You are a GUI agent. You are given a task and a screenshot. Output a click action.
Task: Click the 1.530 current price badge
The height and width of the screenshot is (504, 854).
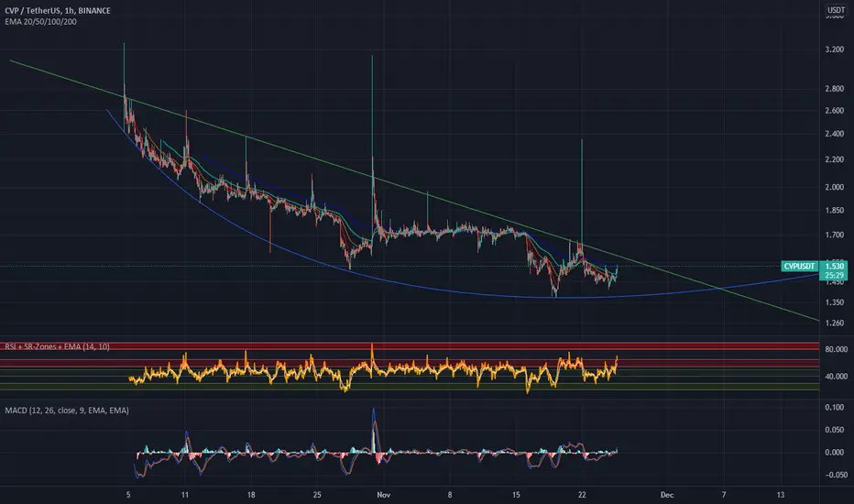pos(834,266)
